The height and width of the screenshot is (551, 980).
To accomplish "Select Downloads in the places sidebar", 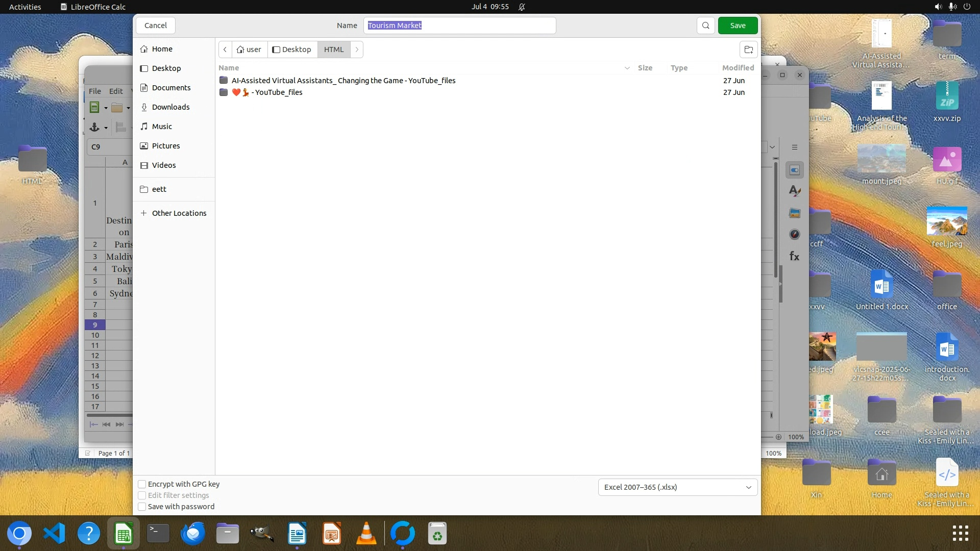I will (x=170, y=107).
